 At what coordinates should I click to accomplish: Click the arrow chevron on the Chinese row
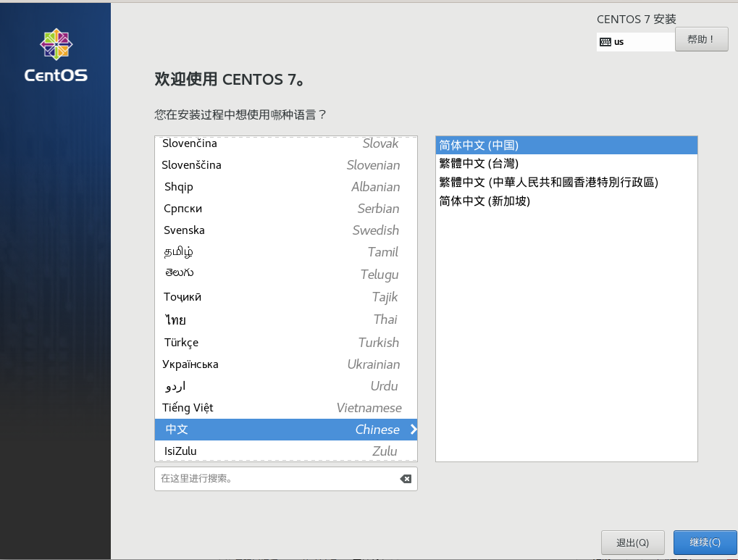point(414,429)
